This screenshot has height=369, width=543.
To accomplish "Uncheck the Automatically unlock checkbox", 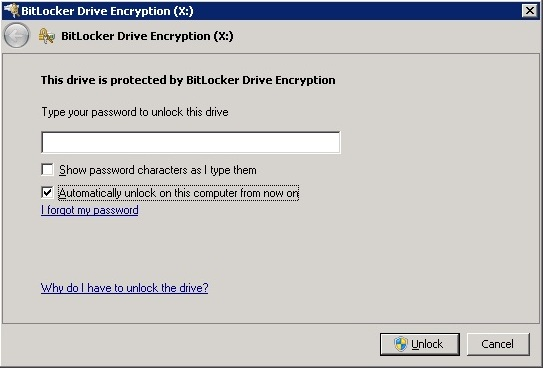I will pos(47,192).
